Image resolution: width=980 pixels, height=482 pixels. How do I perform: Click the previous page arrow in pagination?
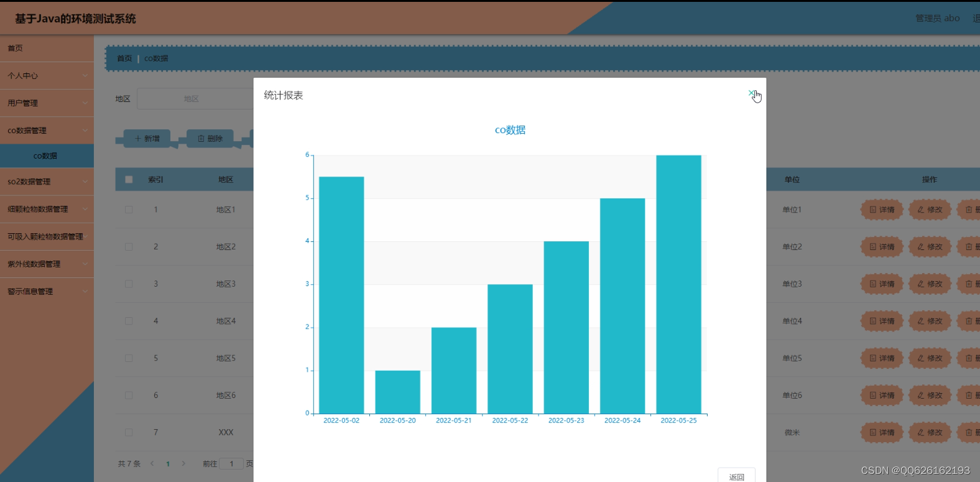click(x=152, y=463)
